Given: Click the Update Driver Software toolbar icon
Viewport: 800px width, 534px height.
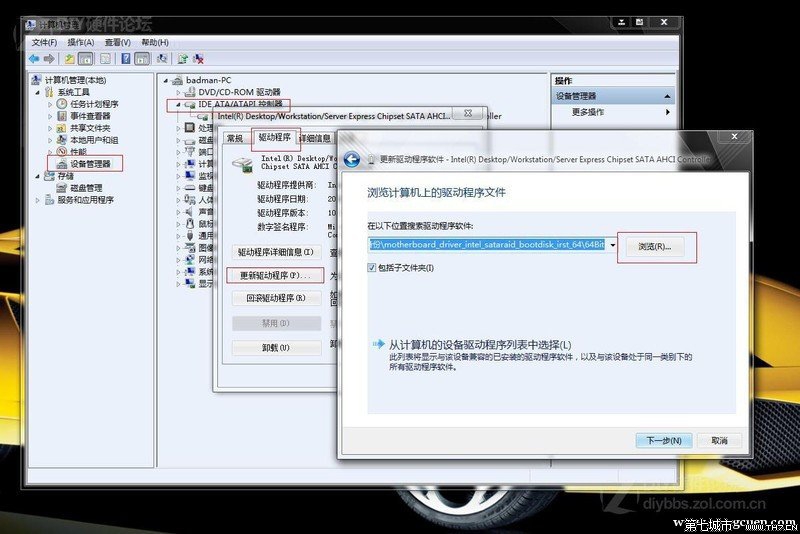Looking at the screenshot, I should [183, 59].
